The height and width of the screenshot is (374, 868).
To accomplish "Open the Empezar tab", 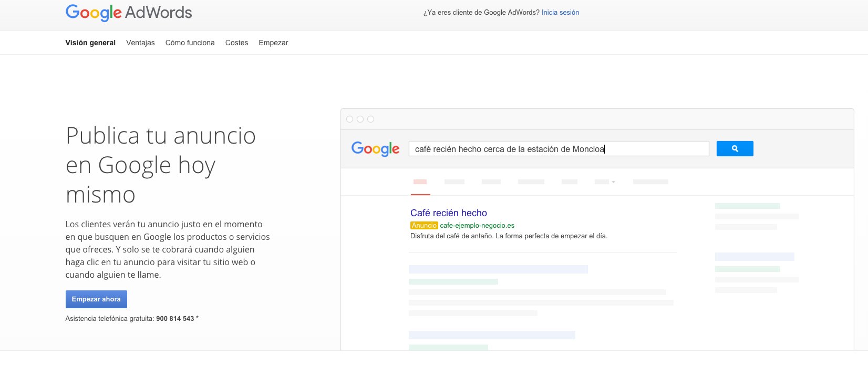I will click(273, 43).
